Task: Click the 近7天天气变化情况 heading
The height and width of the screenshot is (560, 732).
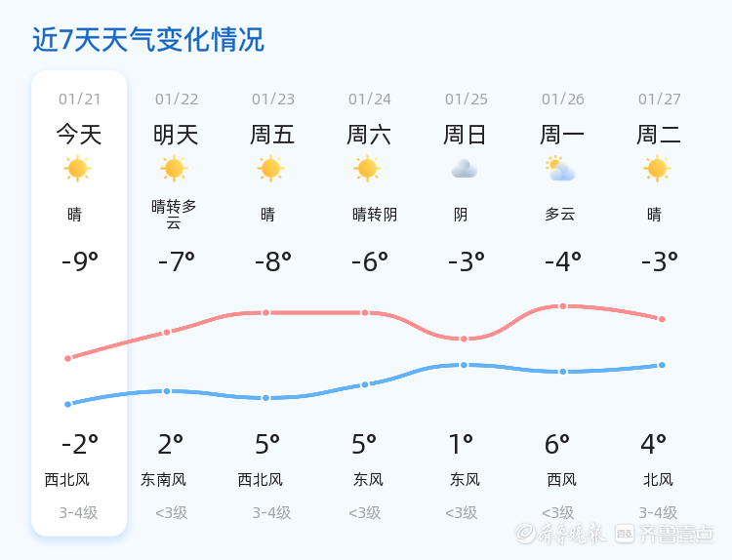Action: pos(147,40)
